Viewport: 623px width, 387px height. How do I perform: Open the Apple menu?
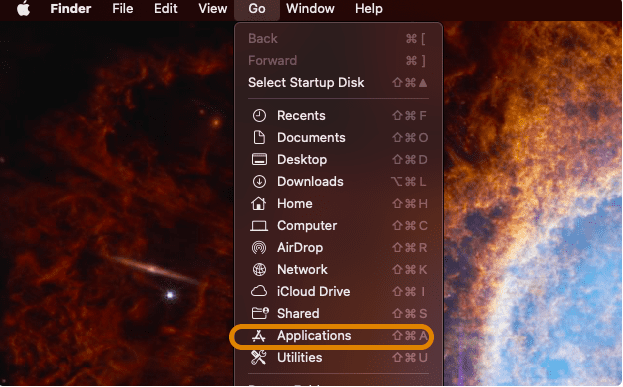(x=23, y=8)
